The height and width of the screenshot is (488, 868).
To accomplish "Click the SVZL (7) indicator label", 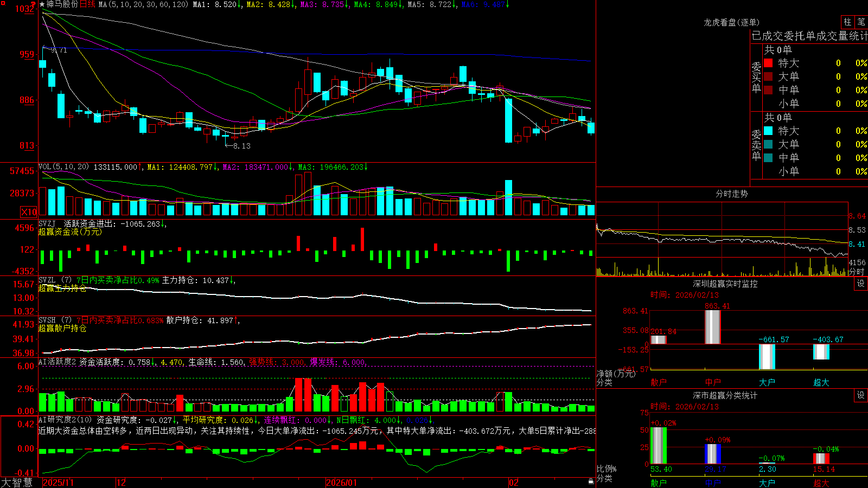I will pyautogui.click(x=55, y=280).
